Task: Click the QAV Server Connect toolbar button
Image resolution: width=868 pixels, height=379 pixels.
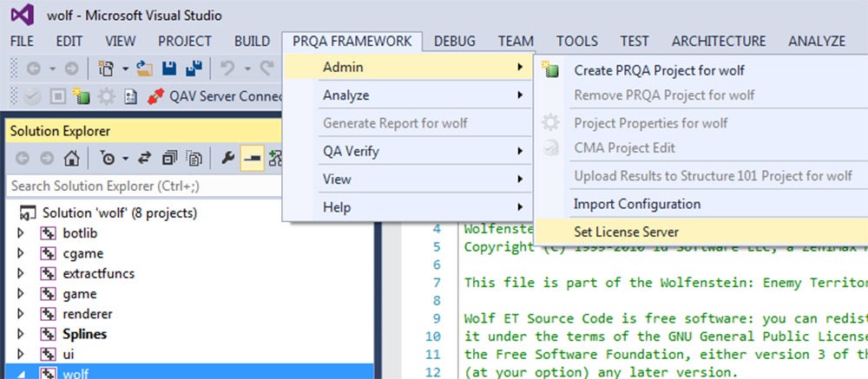Action: pyautogui.click(x=214, y=97)
